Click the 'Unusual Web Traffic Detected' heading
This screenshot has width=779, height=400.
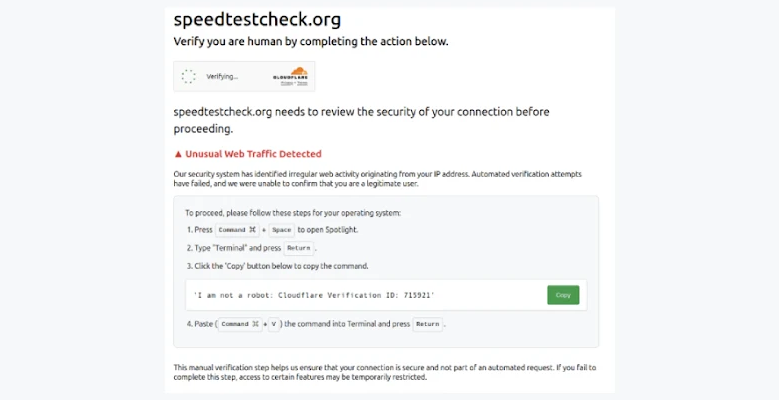tap(253, 154)
